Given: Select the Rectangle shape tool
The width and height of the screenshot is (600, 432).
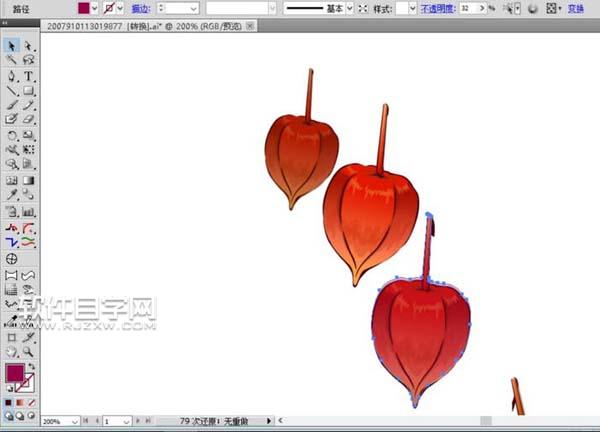Looking at the screenshot, I should [28, 90].
